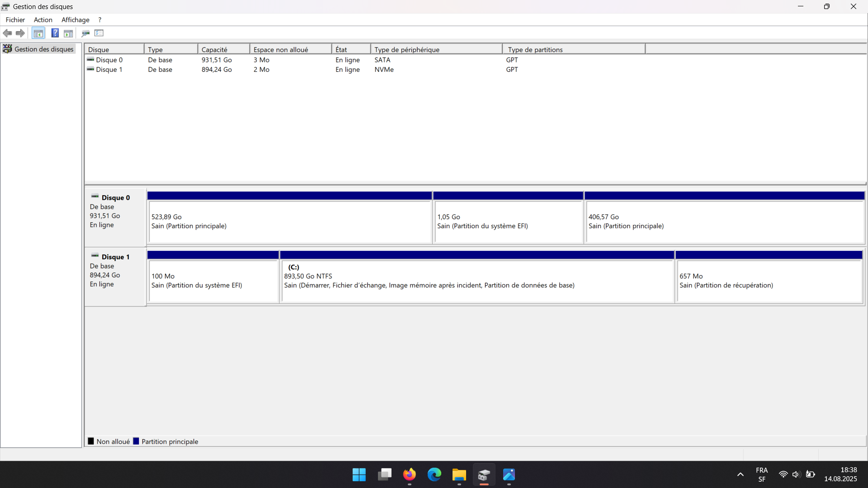
Task: Open the Affichage menu
Action: (75, 20)
